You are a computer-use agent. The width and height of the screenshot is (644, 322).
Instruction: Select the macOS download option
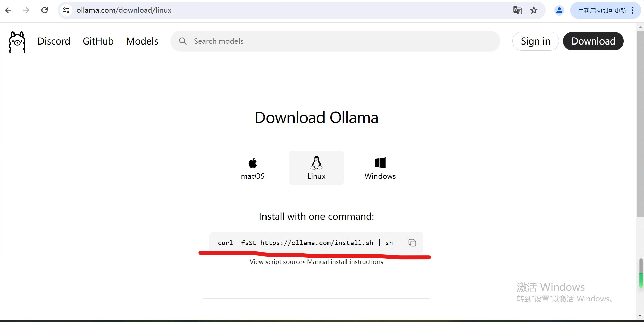pos(253,168)
